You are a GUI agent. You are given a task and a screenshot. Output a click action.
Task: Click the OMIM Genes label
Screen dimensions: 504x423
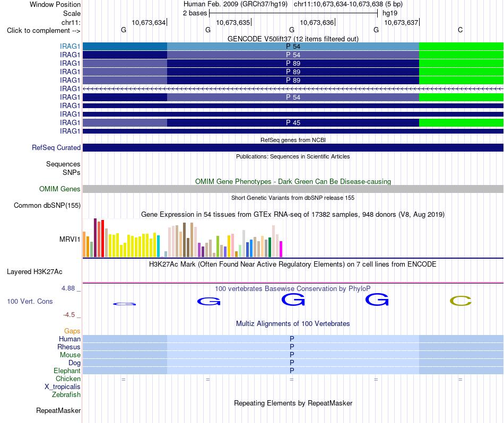click(59, 189)
